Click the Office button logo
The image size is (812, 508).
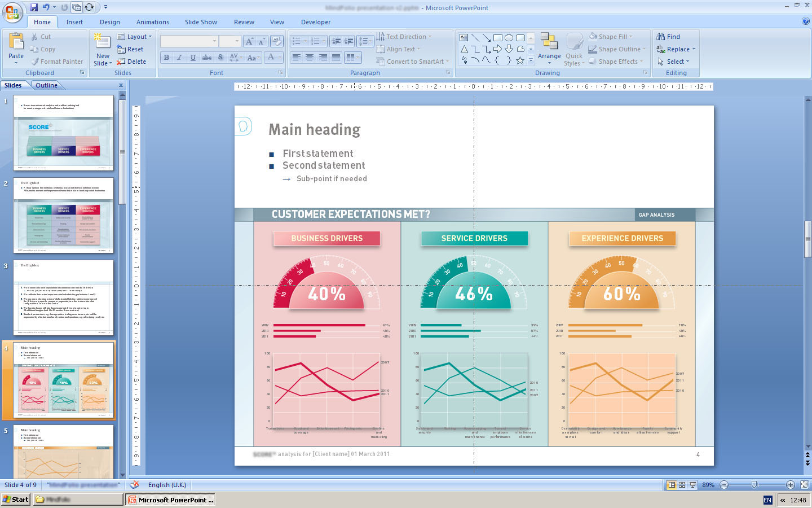coord(12,12)
